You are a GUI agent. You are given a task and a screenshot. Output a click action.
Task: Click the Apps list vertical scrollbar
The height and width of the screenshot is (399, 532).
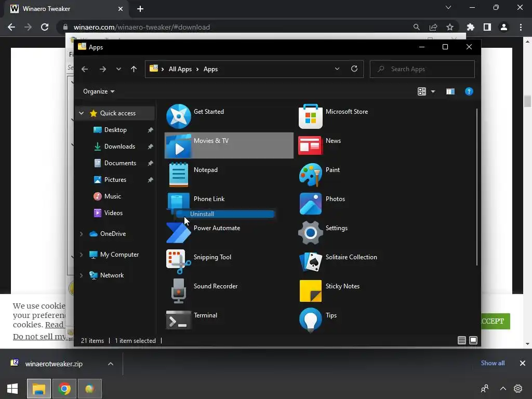[477, 187]
